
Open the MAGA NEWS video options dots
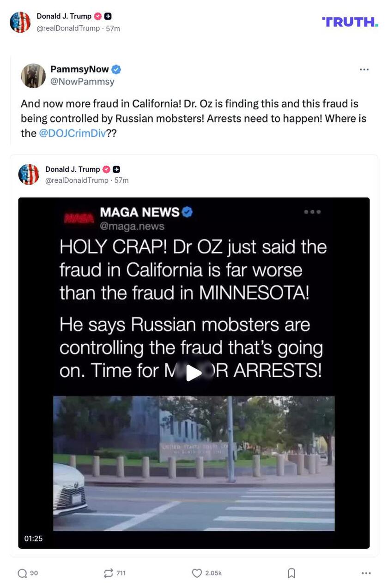(312, 212)
